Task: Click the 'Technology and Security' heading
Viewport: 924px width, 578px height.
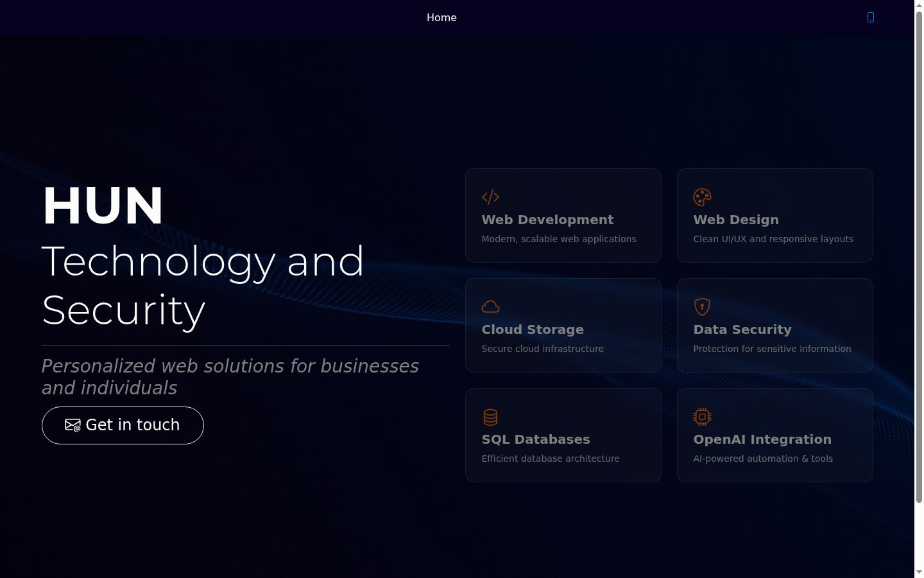Action: point(203,286)
